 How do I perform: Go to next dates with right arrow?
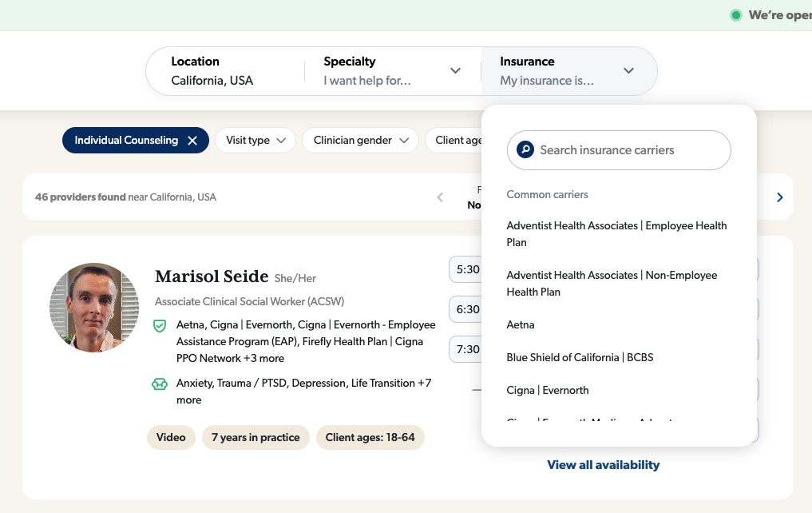coord(779,197)
